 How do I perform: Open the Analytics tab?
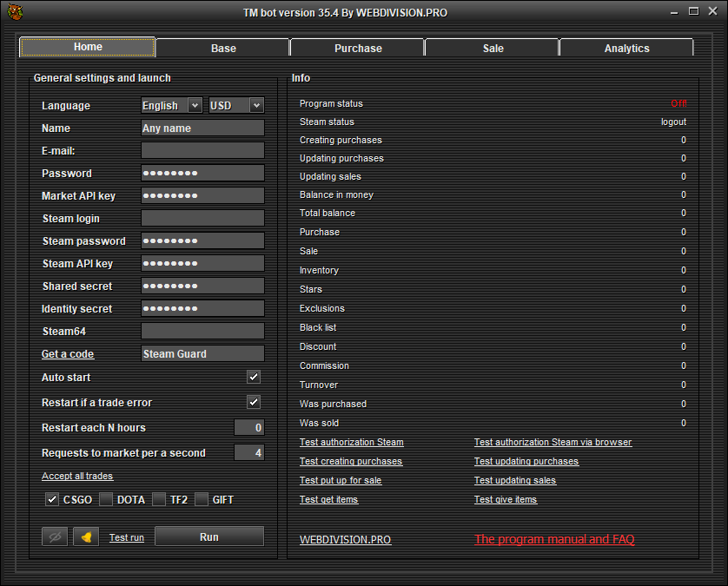626,49
